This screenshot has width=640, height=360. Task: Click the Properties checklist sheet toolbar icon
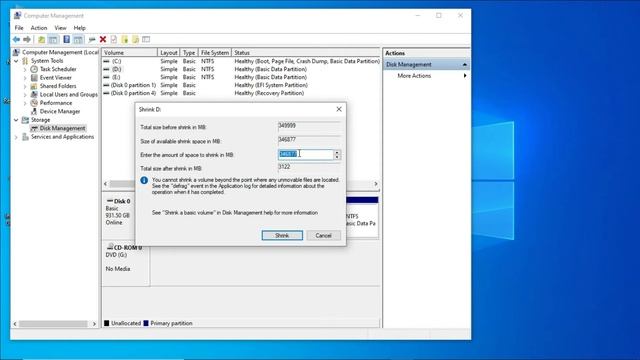coord(114,40)
